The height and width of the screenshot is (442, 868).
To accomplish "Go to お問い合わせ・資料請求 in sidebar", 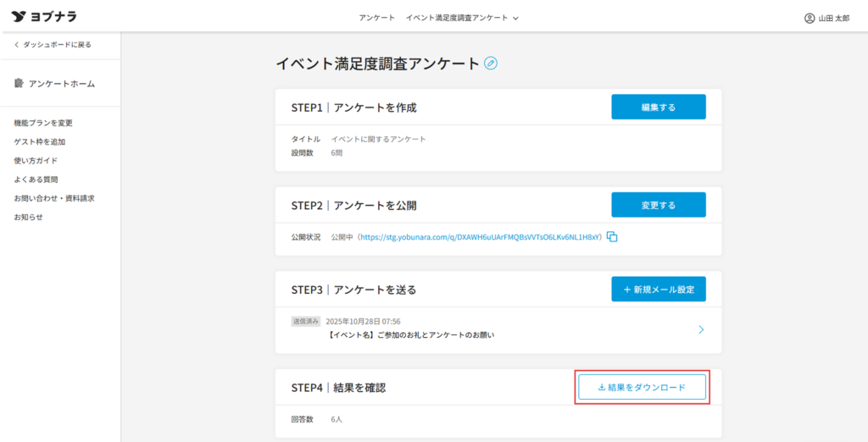I will click(54, 198).
